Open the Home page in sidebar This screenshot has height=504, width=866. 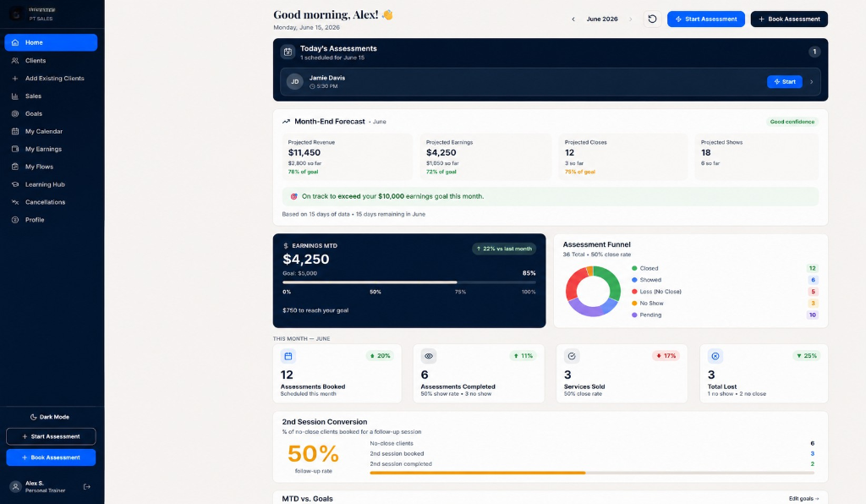[x=51, y=42]
